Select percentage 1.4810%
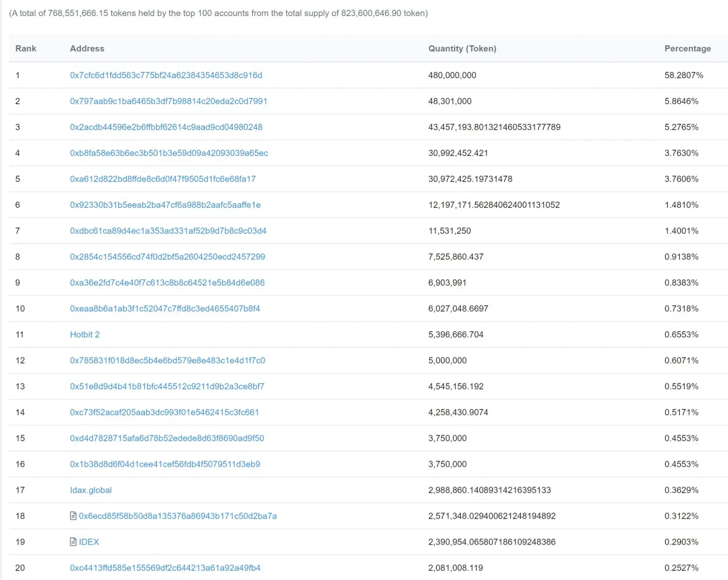728x580 pixels. coord(681,205)
